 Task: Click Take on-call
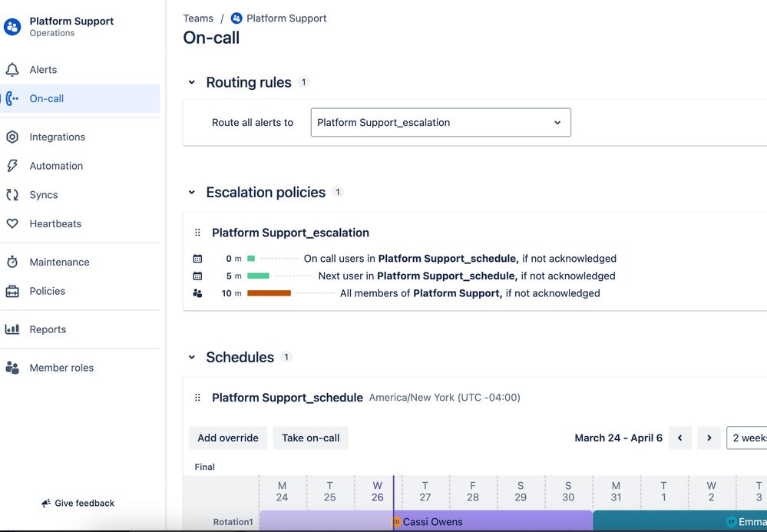coord(311,438)
